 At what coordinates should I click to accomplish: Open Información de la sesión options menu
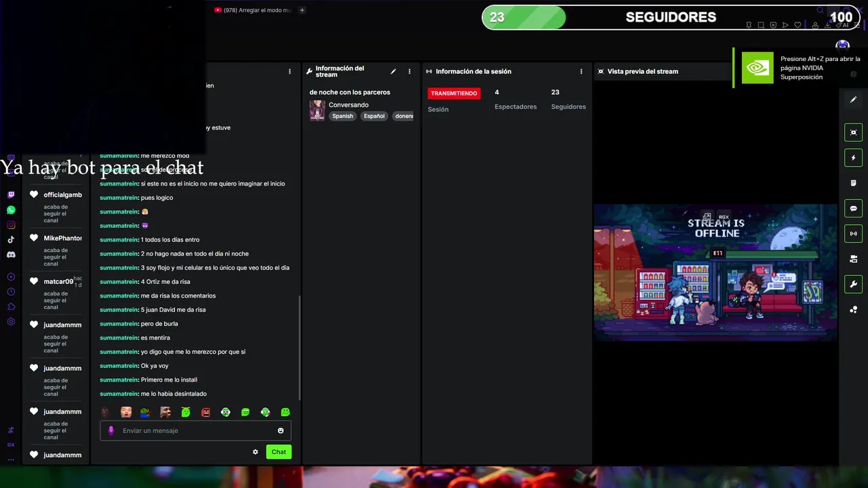pos(581,71)
